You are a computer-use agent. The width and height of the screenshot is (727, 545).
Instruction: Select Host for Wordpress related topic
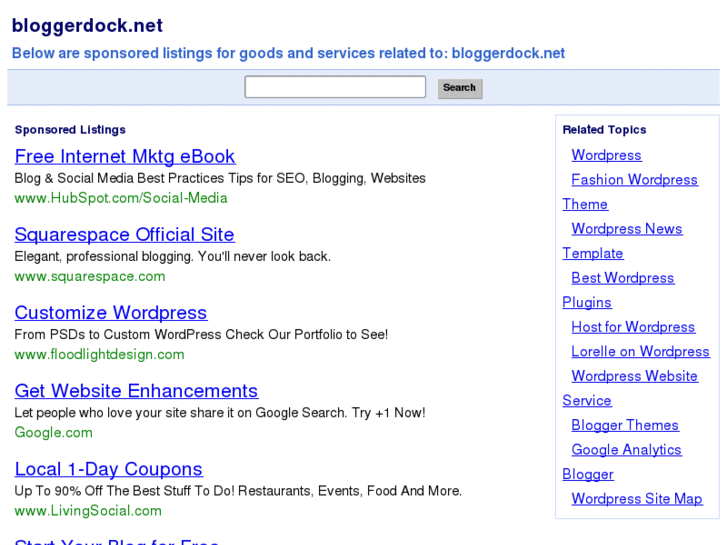point(633,327)
